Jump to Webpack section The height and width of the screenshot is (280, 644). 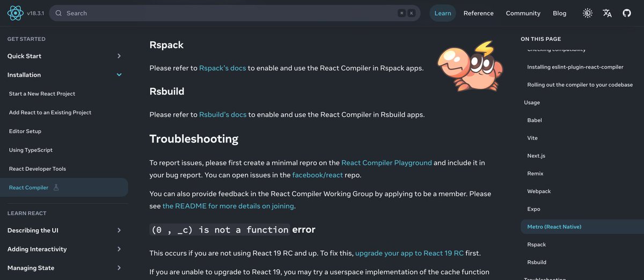tap(539, 191)
